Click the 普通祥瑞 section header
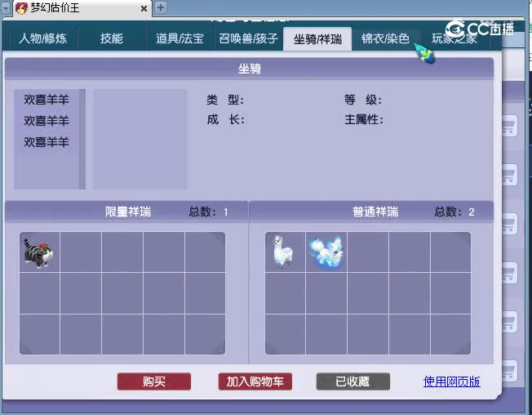 (x=371, y=212)
